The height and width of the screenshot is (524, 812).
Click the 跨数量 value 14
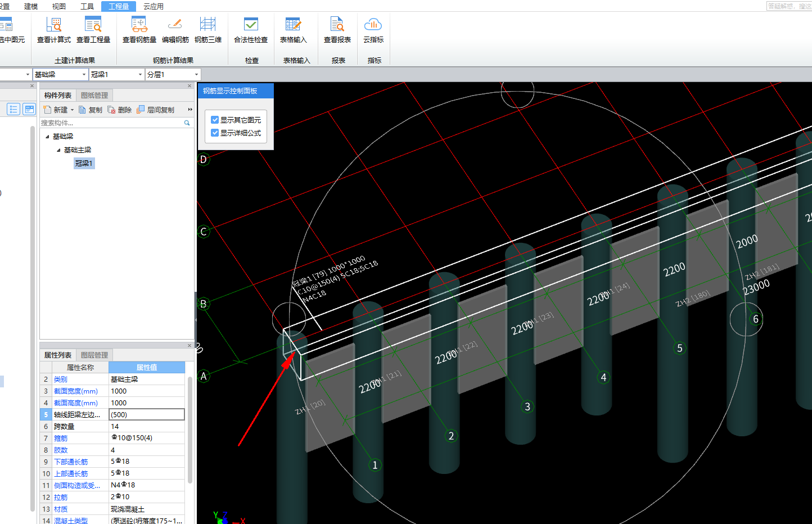pyautogui.click(x=147, y=427)
